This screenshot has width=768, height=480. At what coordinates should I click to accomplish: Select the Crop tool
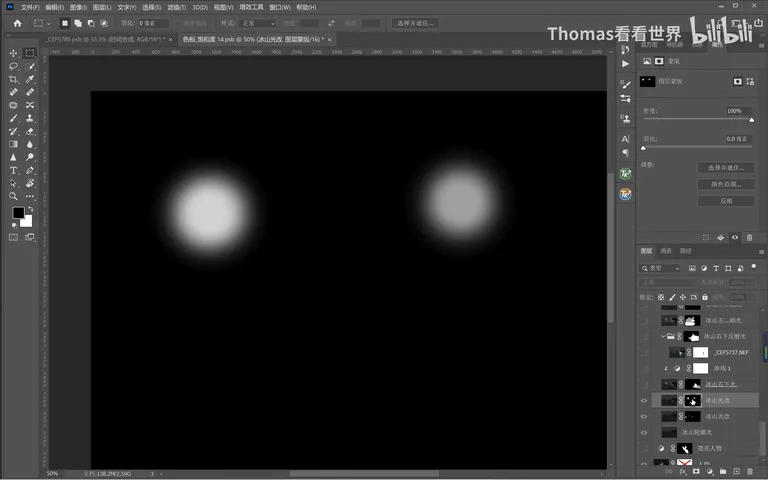point(13,79)
